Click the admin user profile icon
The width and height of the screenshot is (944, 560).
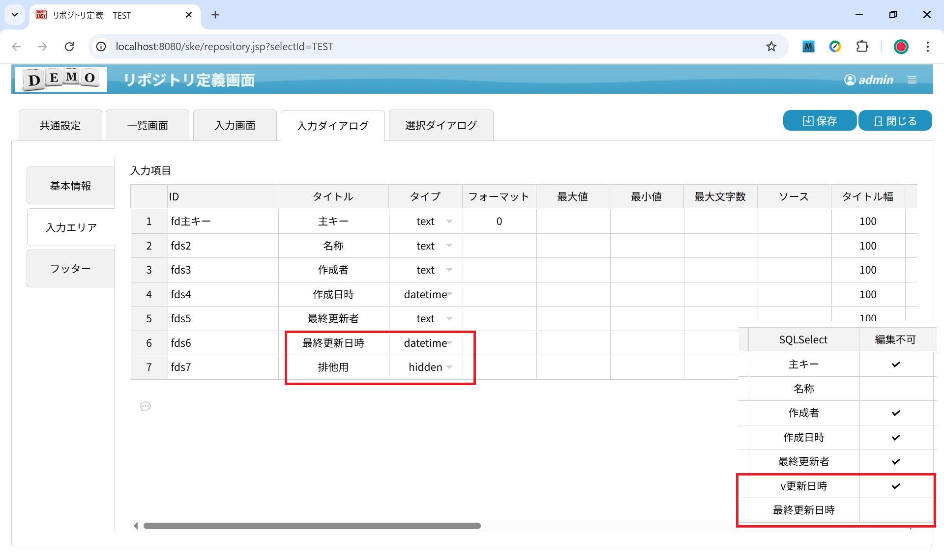(850, 80)
